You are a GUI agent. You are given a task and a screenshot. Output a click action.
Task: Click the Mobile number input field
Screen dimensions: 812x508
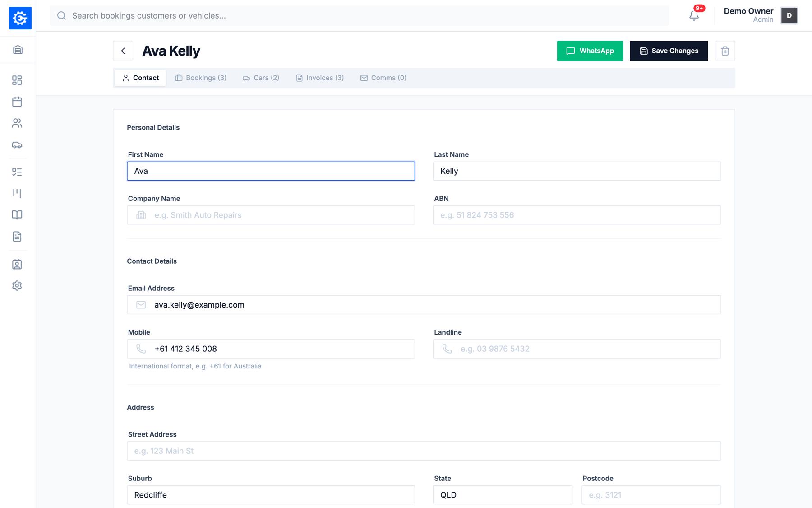point(271,349)
